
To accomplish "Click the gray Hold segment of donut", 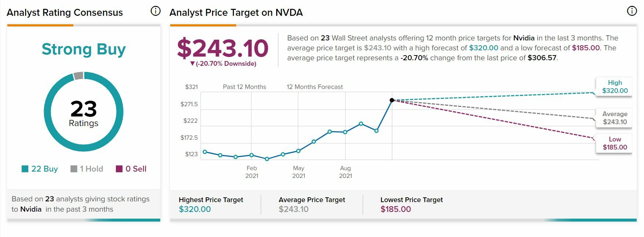I will point(78,76).
